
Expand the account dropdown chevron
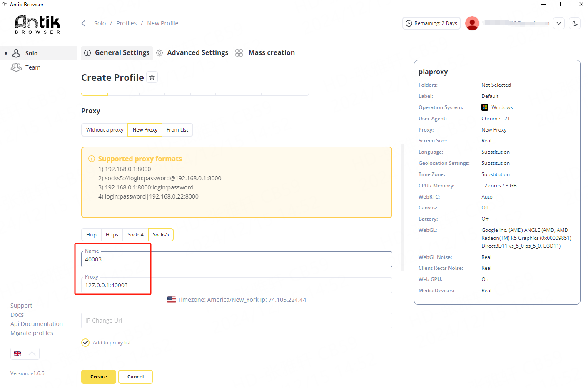(559, 23)
